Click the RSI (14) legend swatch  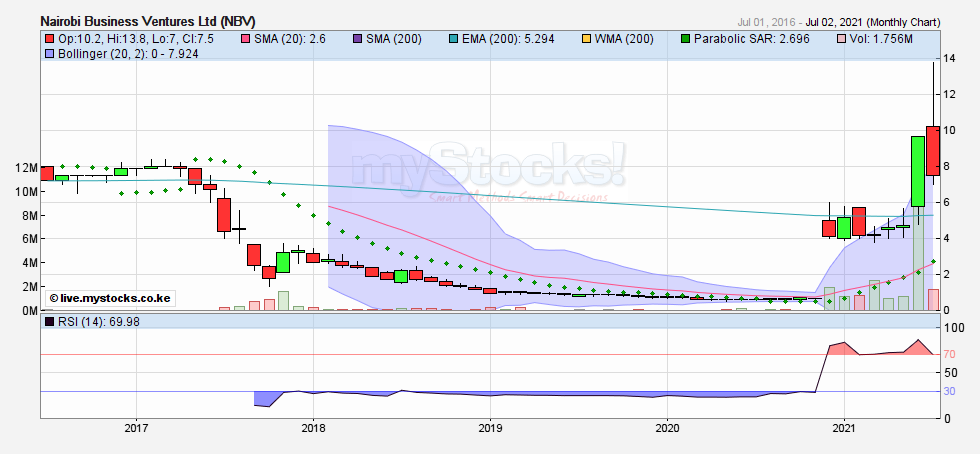[x=48, y=321]
